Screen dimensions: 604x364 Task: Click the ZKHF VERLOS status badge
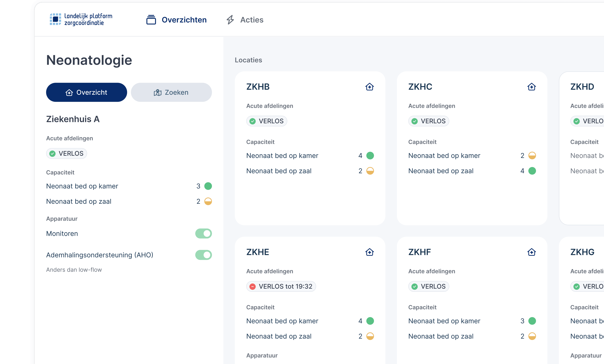point(429,286)
